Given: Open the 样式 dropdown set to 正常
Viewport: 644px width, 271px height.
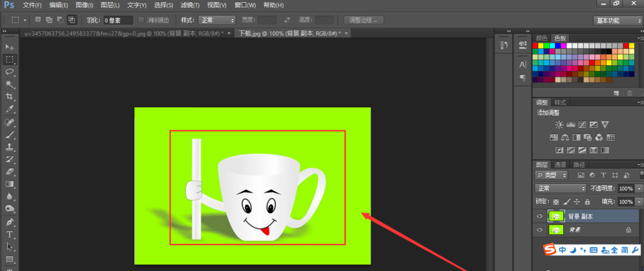Looking at the screenshot, I should [216, 20].
